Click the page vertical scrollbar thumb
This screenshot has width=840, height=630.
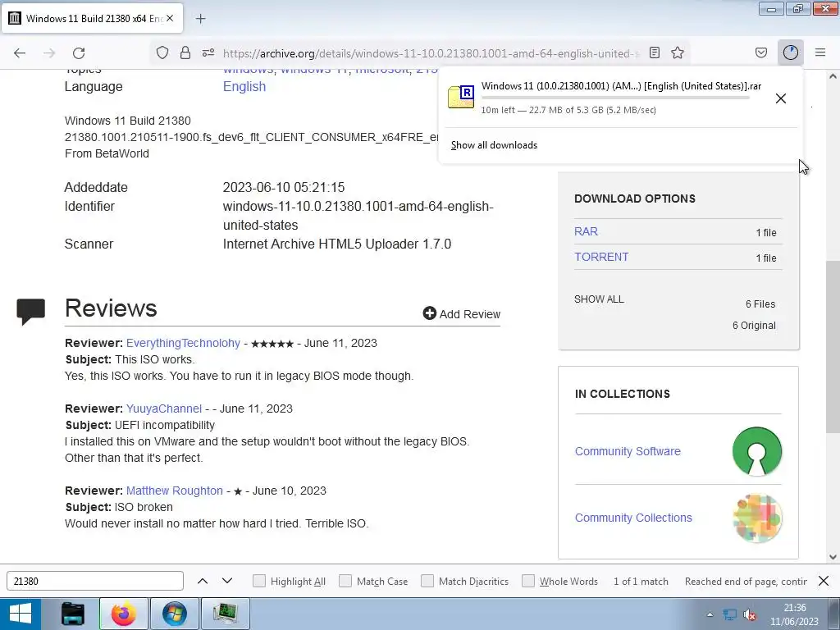833,347
